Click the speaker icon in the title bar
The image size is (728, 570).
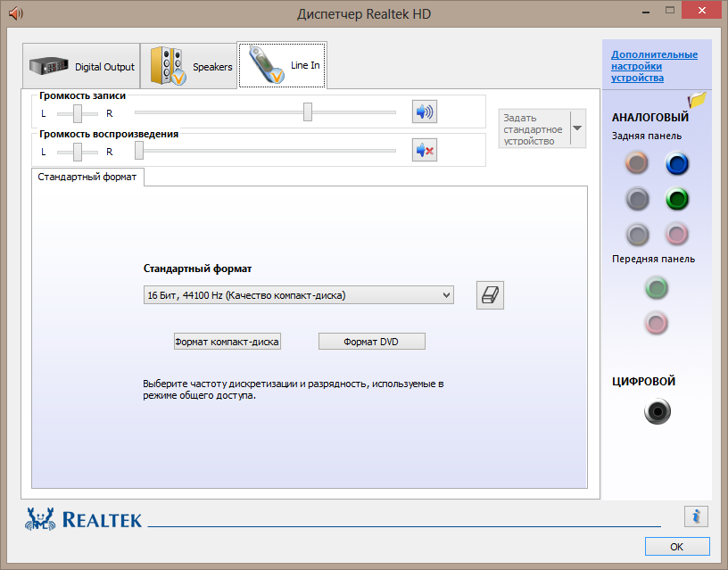coord(15,13)
